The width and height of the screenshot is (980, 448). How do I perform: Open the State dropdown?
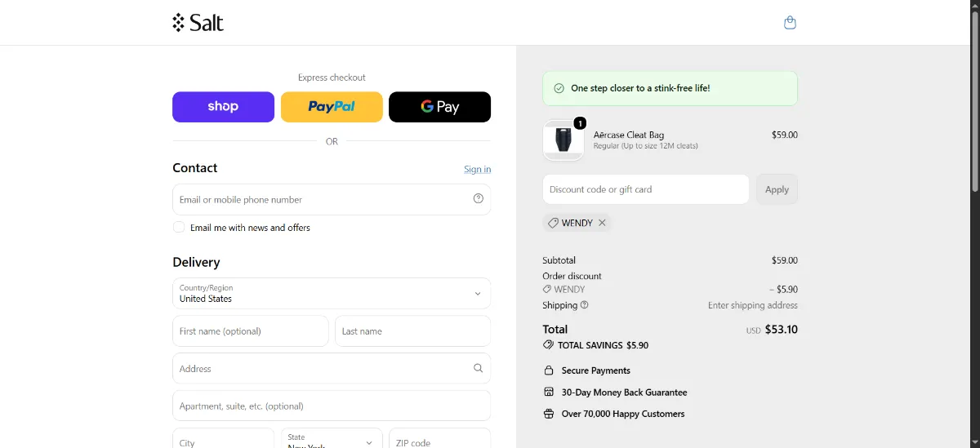coord(332,438)
